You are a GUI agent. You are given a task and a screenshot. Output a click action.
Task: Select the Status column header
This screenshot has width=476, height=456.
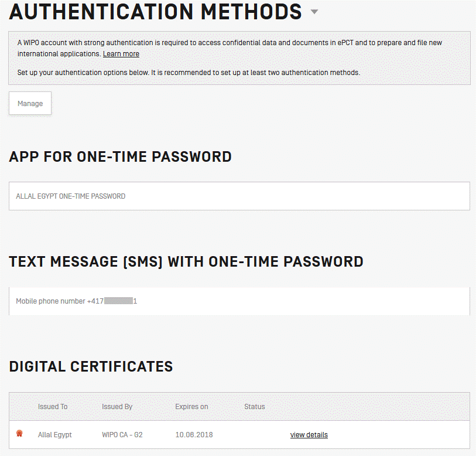(x=254, y=406)
